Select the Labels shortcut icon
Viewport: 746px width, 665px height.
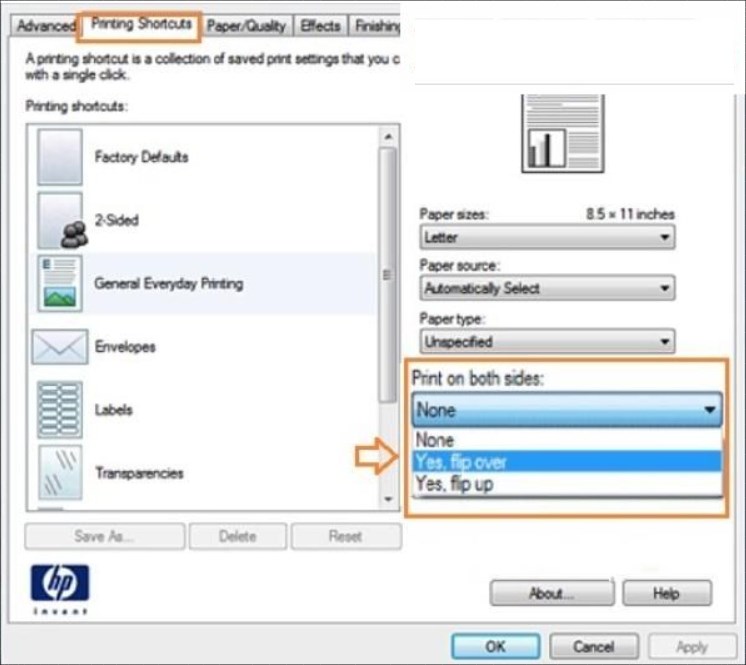click(x=59, y=410)
